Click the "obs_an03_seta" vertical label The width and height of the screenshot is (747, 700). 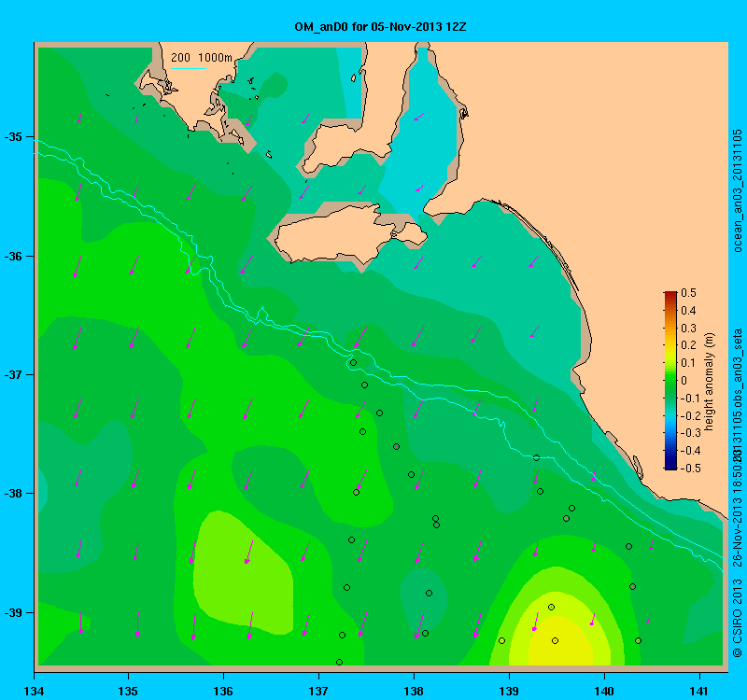737,369
